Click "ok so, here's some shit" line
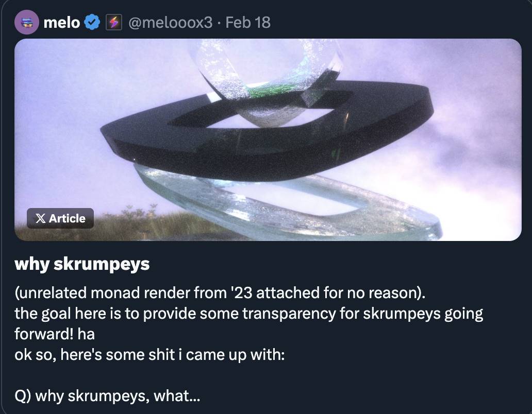The image size is (532, 414). tap(149, 354)
